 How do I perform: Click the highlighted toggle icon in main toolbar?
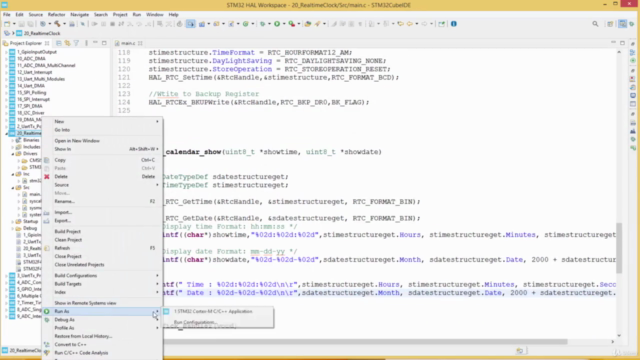[x=191, y=24]
